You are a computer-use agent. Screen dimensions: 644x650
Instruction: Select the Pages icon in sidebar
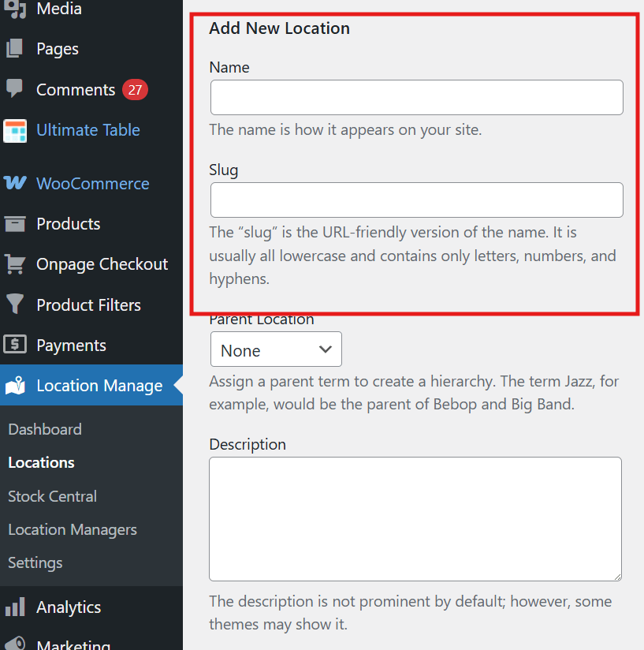17,49
